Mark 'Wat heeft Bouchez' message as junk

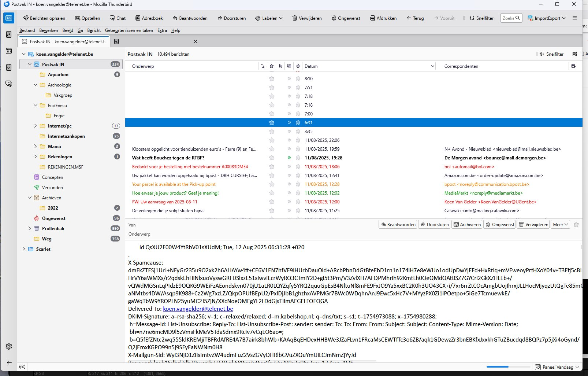coord(298,158)
